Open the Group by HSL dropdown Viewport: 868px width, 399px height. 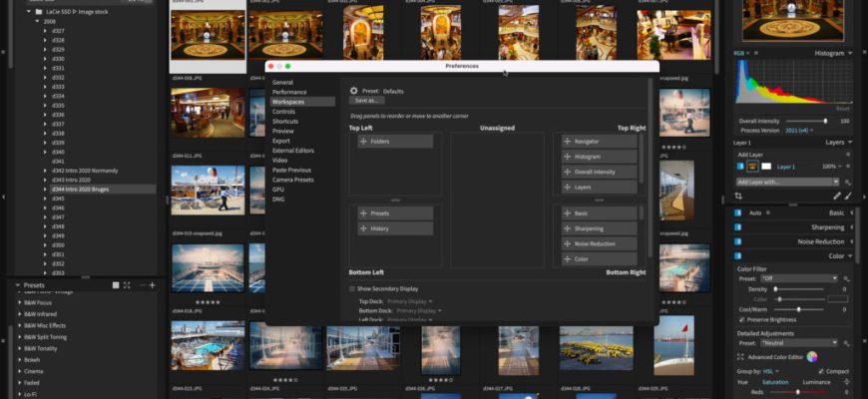click(771, 371)
